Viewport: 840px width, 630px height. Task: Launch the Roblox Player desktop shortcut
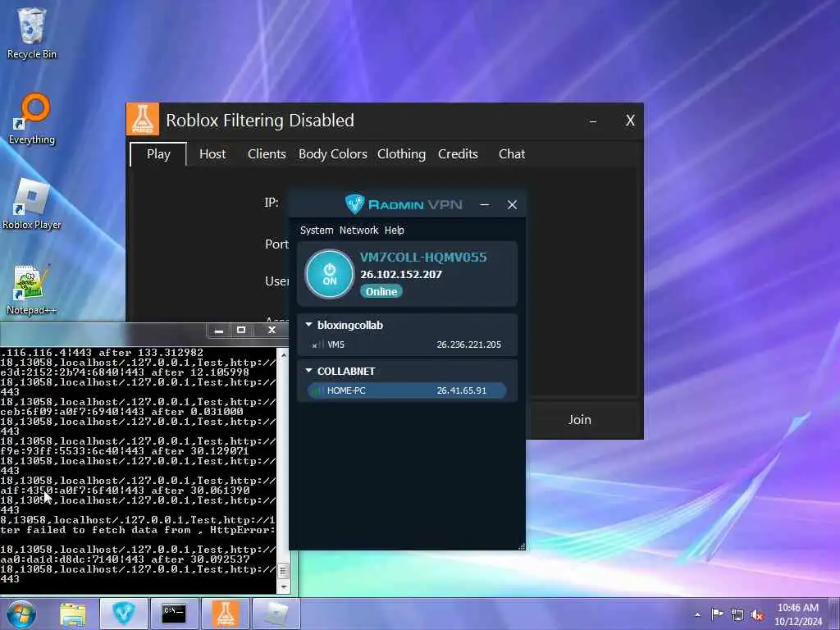point(32,204)
